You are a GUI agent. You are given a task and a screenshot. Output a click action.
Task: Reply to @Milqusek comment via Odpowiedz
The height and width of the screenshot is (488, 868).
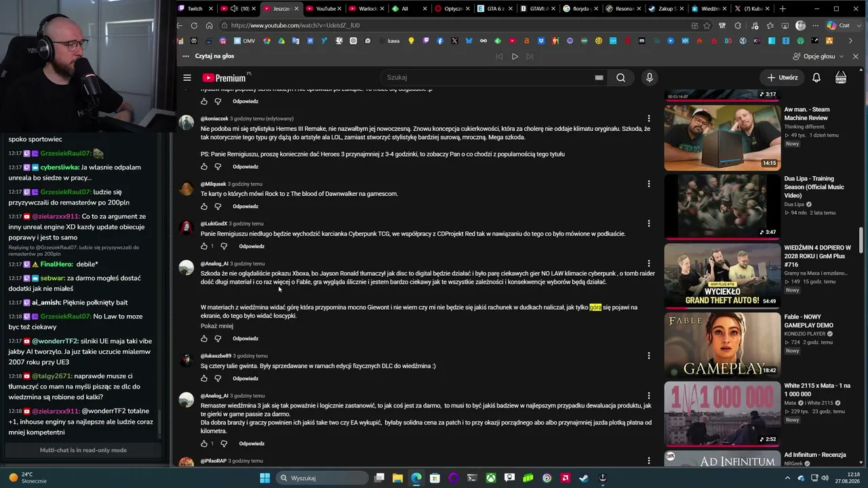(245, 206)
